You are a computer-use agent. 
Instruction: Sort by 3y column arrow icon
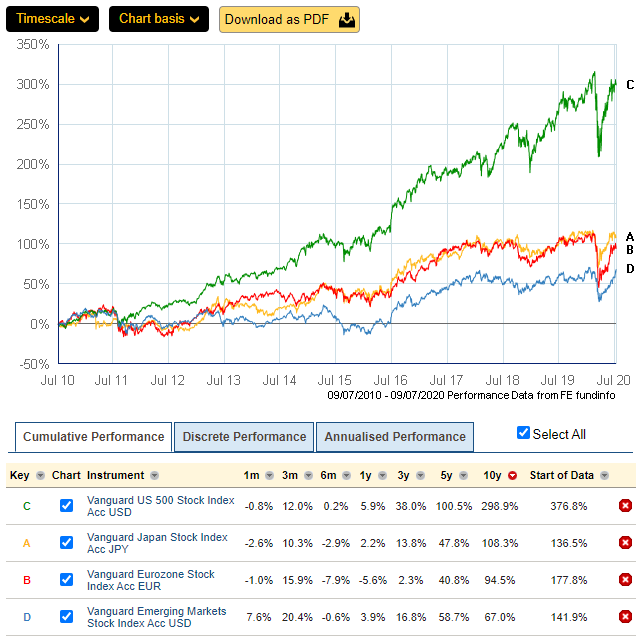point(420,475)
